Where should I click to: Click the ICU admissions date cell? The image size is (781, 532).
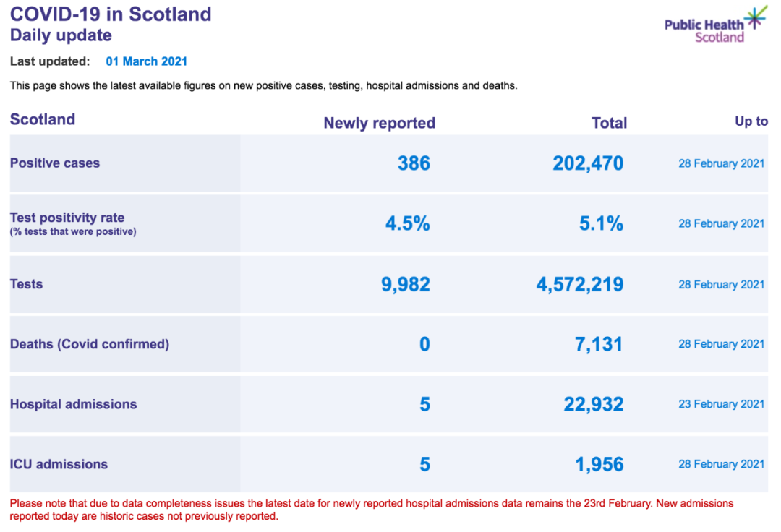pos(721,464)
